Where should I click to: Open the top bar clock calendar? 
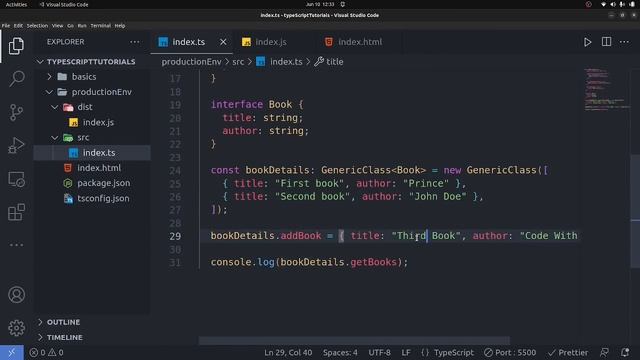(x=320, y=4)
